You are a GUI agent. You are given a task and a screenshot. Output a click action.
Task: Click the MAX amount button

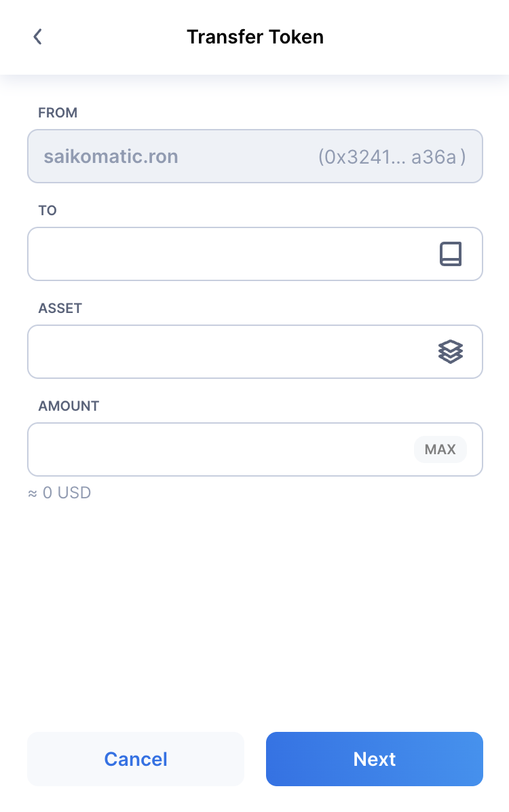coord(440,449)
